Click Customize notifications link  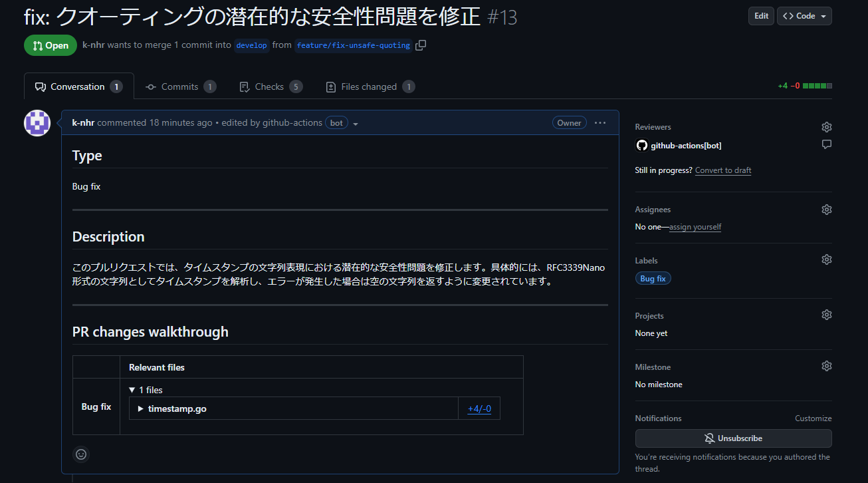click(x=814, y=418)
